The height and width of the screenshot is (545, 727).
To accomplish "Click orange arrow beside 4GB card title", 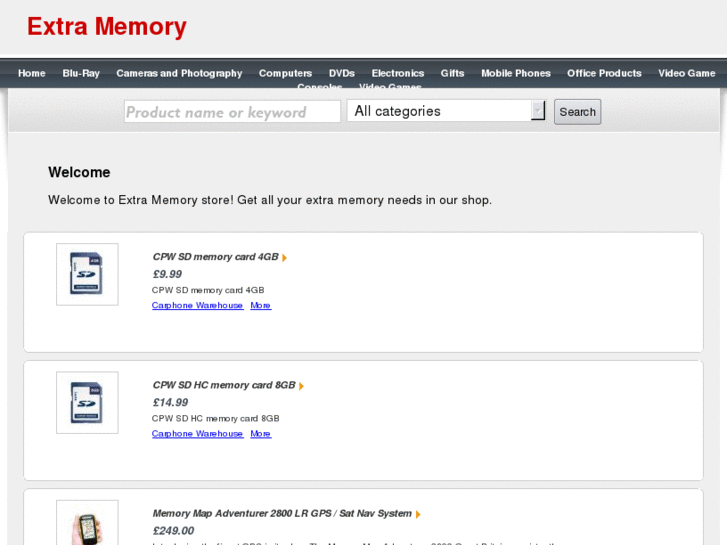I will point(284,257).
